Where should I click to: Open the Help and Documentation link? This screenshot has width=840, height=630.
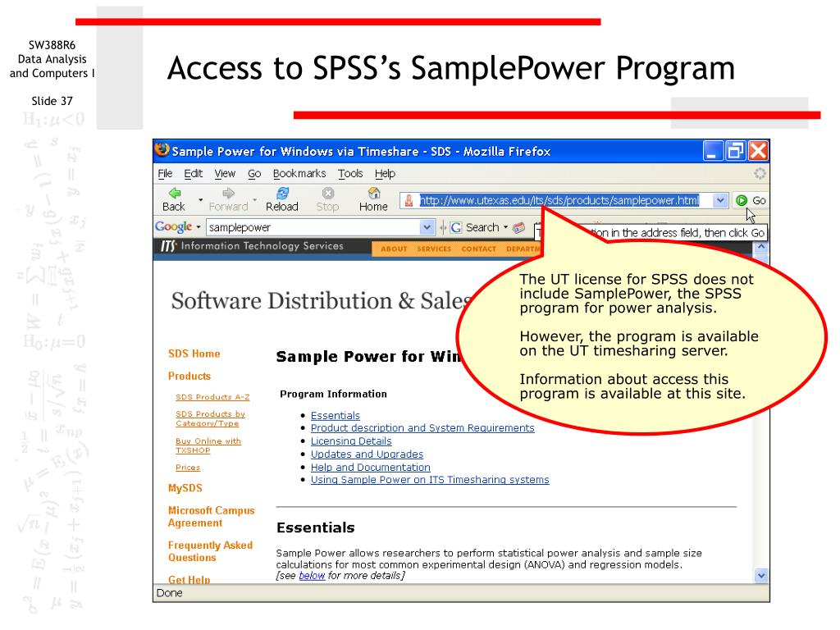(370, 467)
